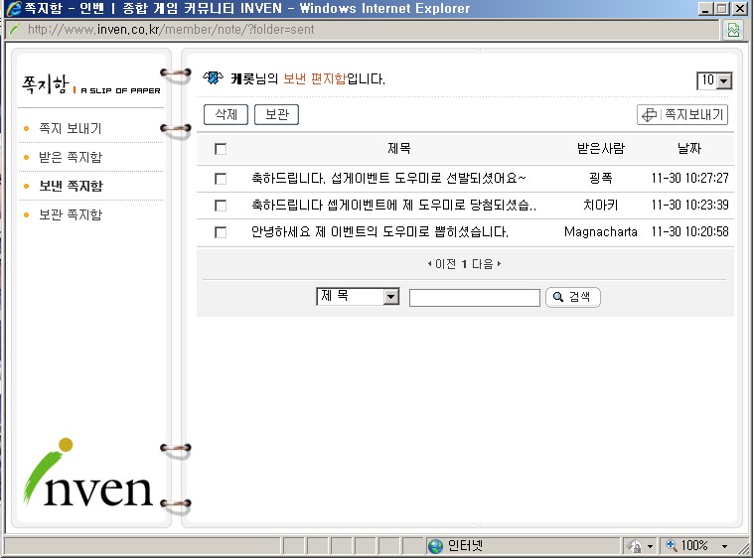The width and height of the screenshot is (754, 560).
Task: Check the box for message sent to 핑폭
Action: [221, 179]
